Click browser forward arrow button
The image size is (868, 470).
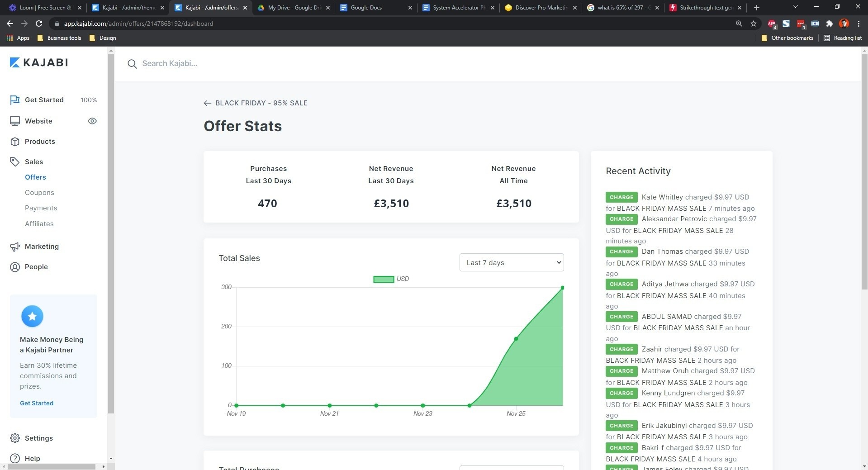(x=24, y=24)
